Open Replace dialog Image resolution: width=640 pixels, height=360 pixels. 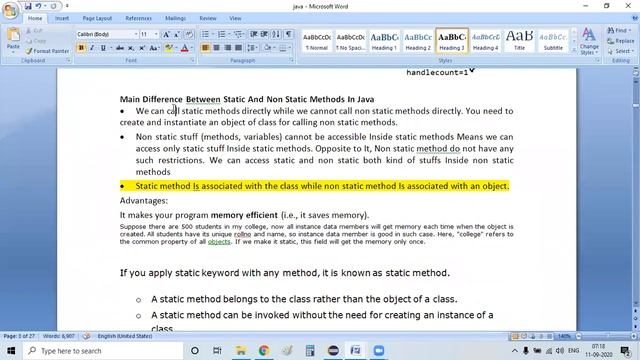pos(620,41)
